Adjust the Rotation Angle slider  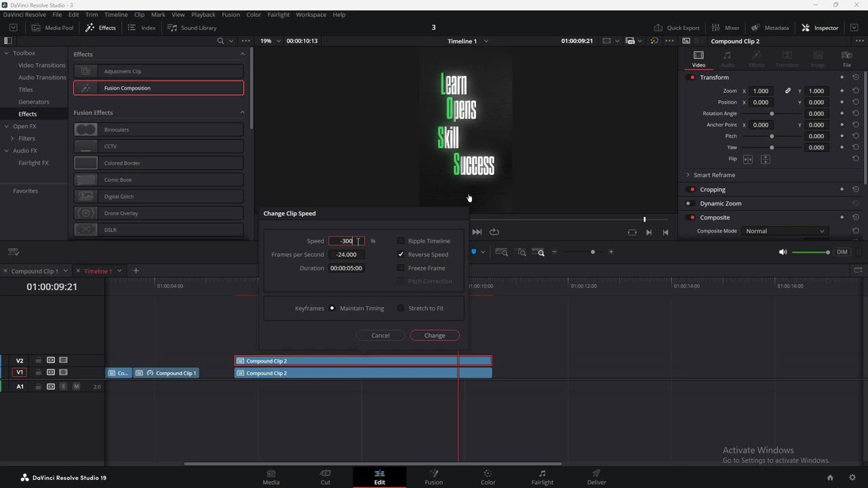point(772,114)
